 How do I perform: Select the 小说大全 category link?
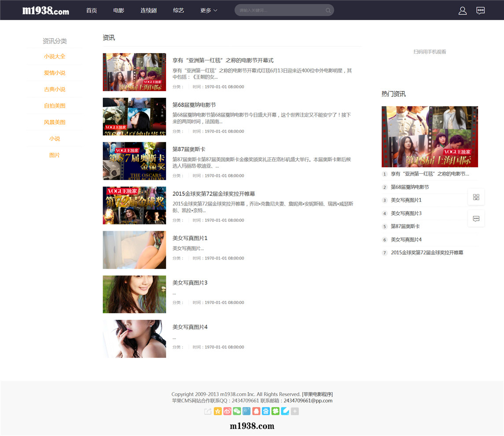(55, 56)
